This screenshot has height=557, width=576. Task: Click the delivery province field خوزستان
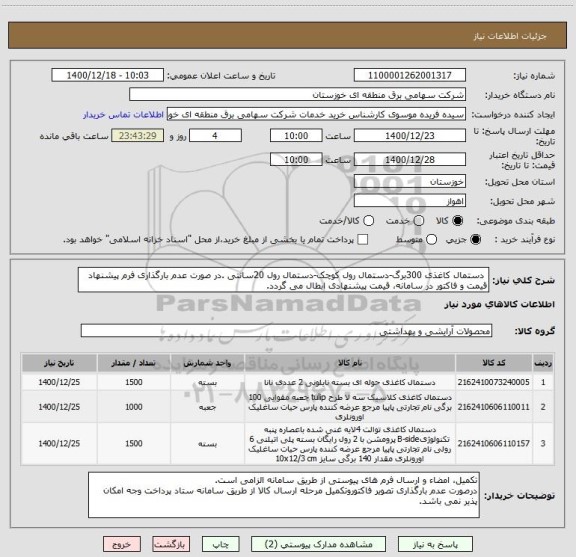pyautogui.click(x=410, y=182)
